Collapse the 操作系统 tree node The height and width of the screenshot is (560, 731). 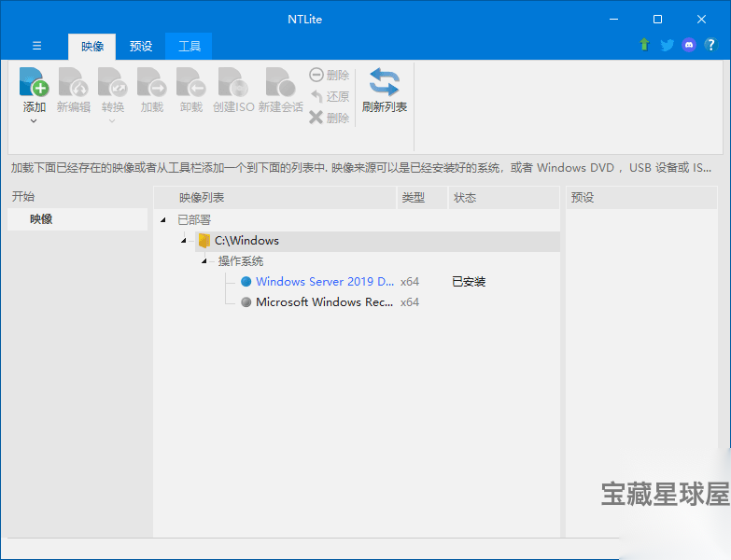tap(204, 261)
